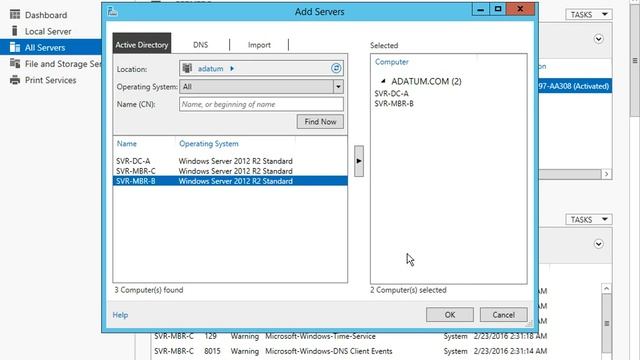640x360 pixels.
Task: Switch to the DNS tab
Action: [200, 45]
